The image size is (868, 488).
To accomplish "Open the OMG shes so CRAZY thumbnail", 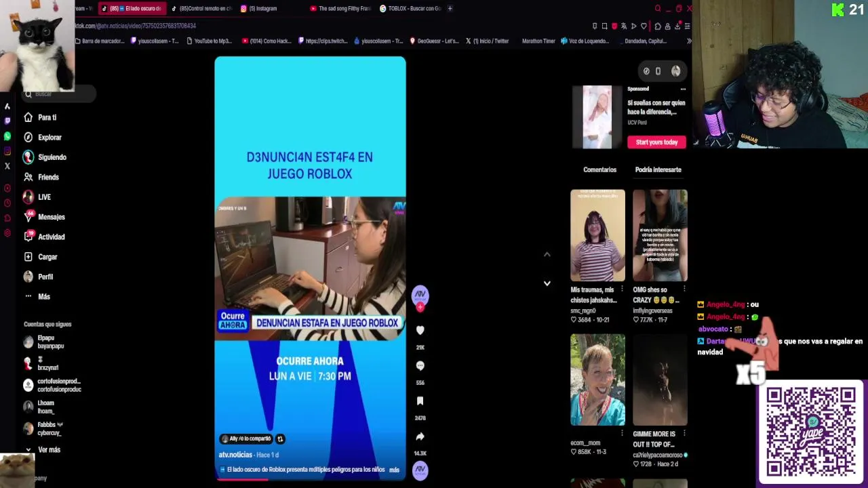I will [x=660, y=235].
